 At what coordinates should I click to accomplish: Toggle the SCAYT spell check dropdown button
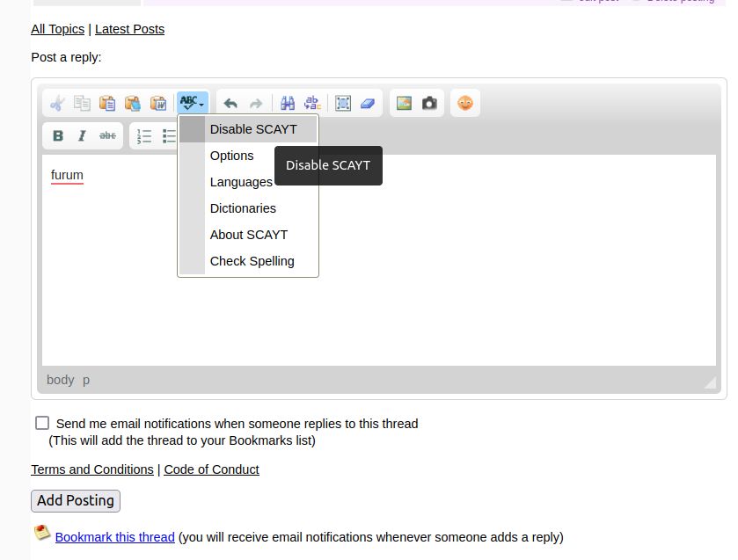click(192, 103)
